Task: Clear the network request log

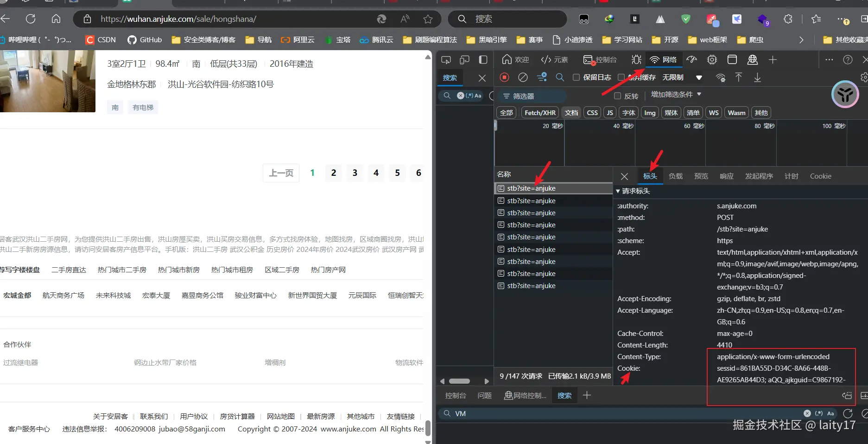Action: [x=523, y=77]
